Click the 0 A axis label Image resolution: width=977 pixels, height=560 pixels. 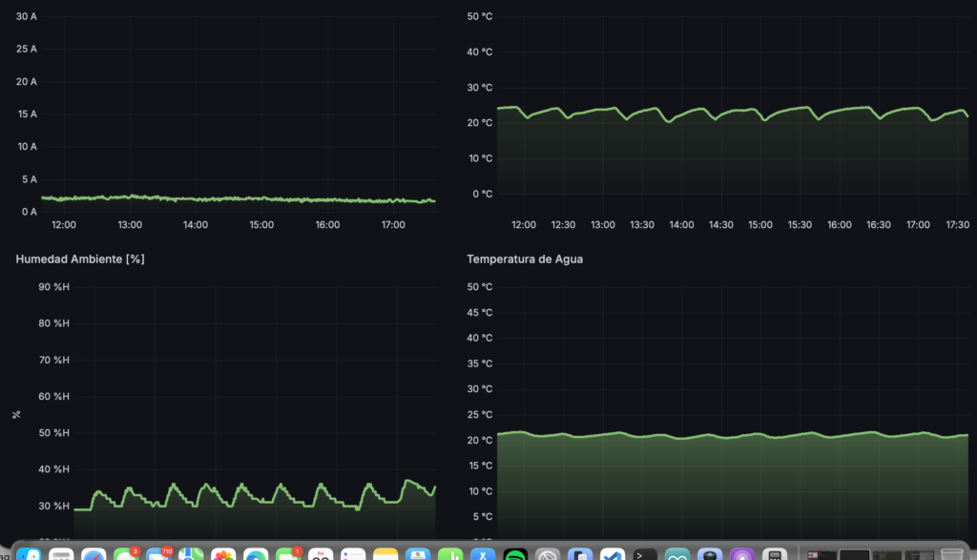(x=30, y=212)
